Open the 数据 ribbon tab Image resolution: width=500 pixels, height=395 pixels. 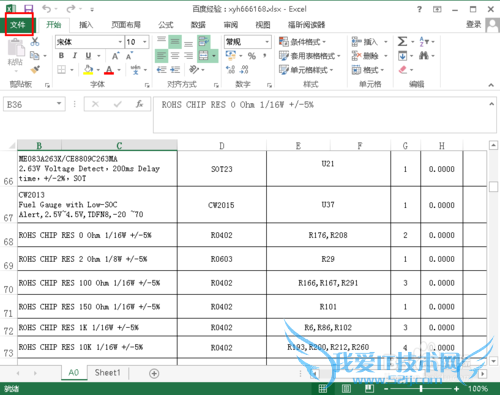pyautogui.click(x=198, y=25)
